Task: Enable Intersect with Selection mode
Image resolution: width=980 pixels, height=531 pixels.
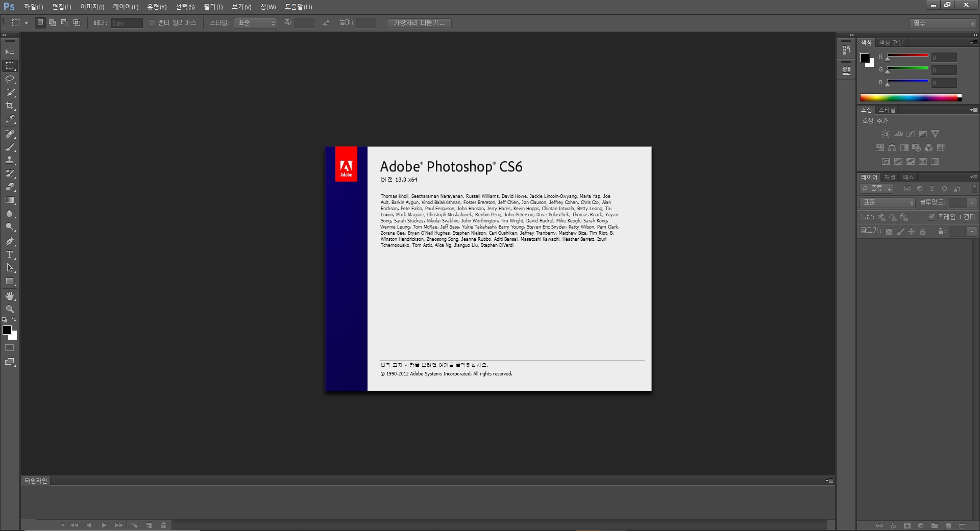Action: point(77,23)
